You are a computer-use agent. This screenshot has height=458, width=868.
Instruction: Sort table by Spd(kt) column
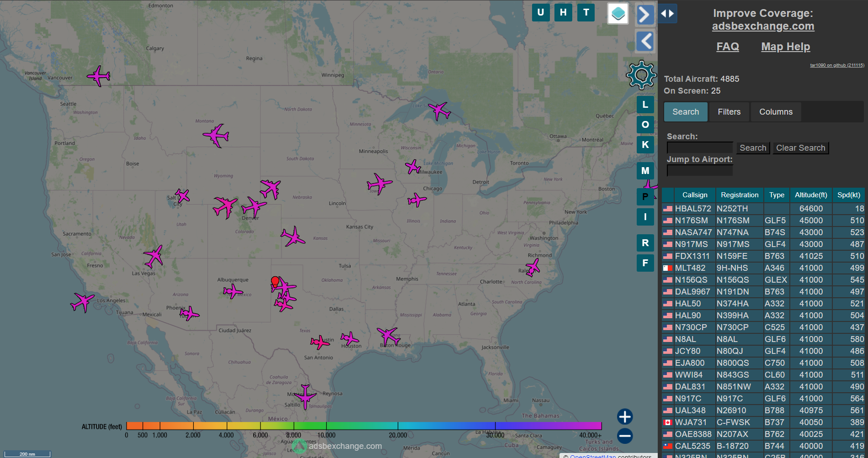click(849, 195)
